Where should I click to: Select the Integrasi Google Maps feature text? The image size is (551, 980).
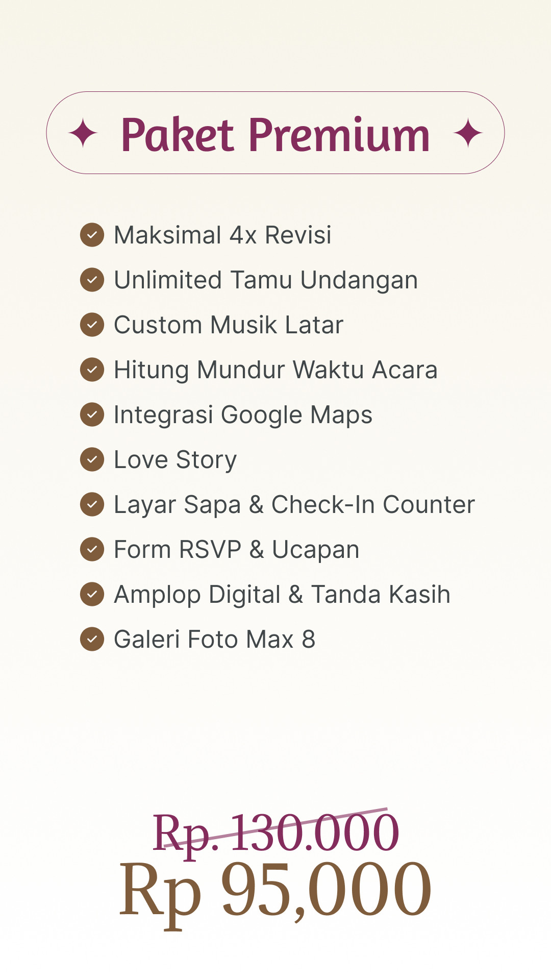point(243,415)
